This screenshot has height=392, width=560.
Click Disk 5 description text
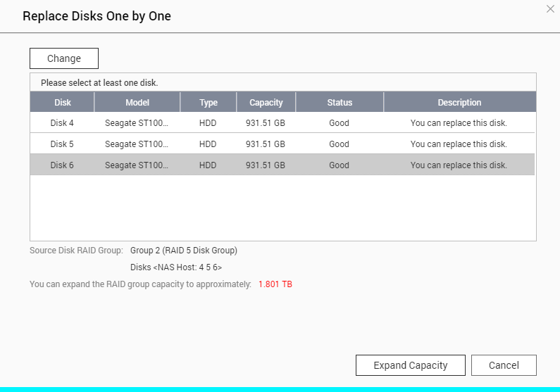(459, 144)
